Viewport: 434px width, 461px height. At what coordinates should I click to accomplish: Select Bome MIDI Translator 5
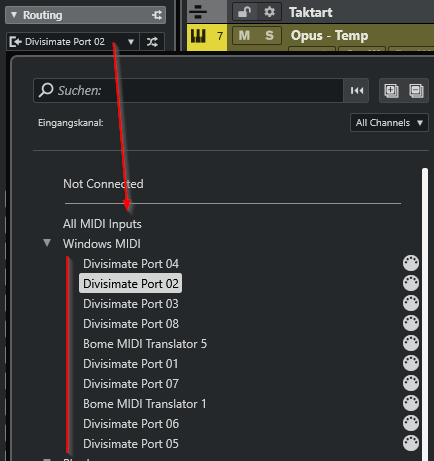click(x=145, y=344)
